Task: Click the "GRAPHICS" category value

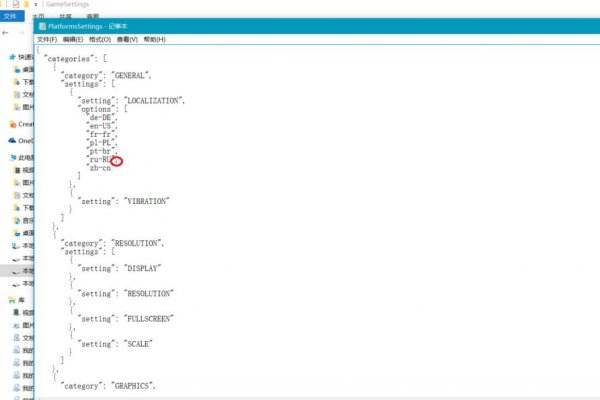Action: coord(133,386)
